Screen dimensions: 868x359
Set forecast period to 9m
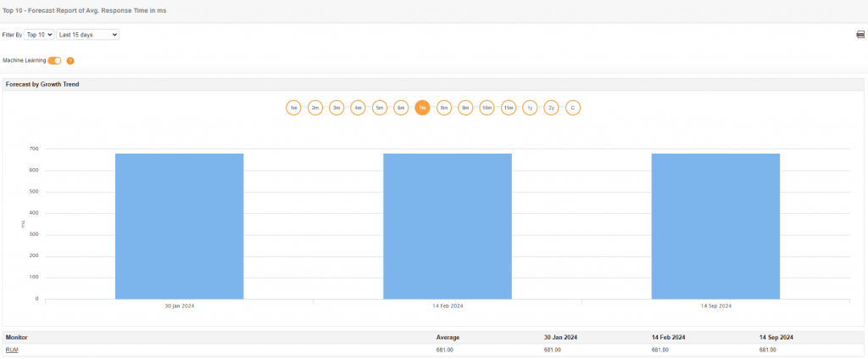pyautogui.click(x=465, y=108)
